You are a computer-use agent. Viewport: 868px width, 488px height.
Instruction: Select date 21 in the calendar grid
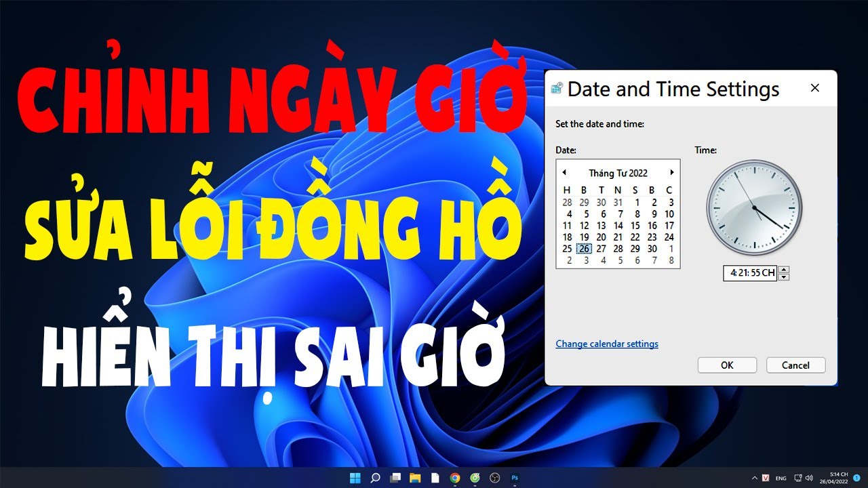tap(618, 237)
